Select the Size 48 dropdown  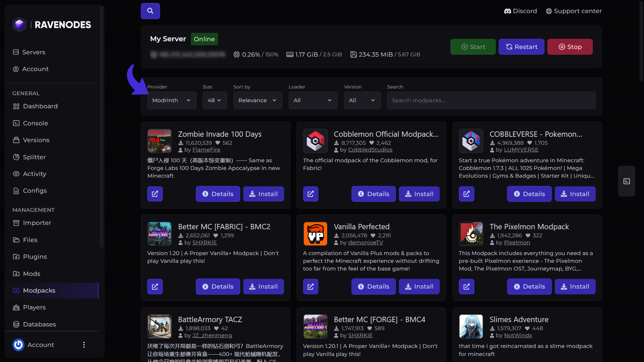(x=215, y=100)
